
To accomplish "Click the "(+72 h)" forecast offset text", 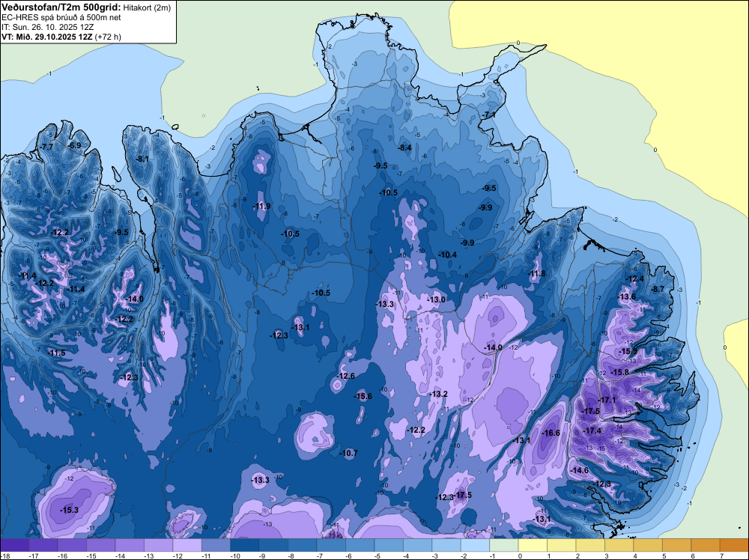I will pos(108,37).
